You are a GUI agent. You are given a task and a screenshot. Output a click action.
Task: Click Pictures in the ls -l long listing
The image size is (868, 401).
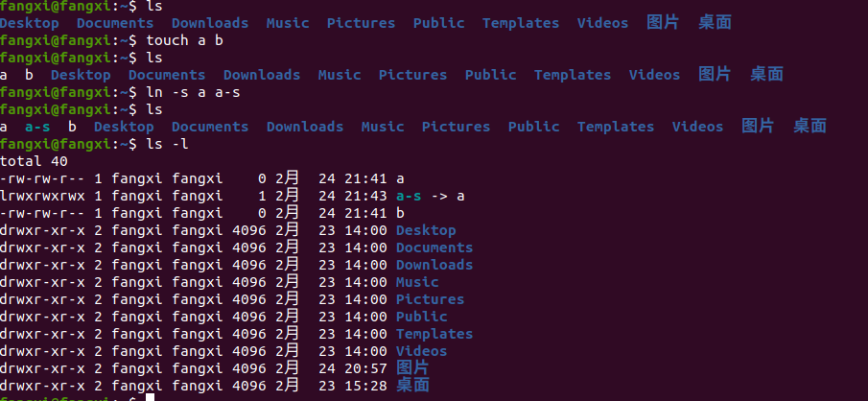[x=430, y=299]
